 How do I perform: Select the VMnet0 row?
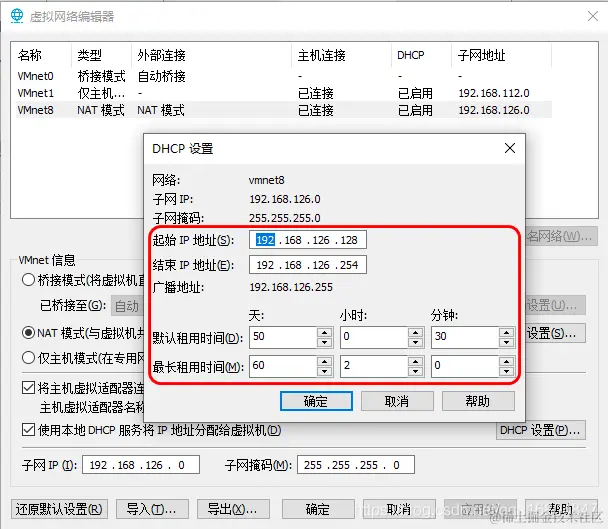coord(284,76)
